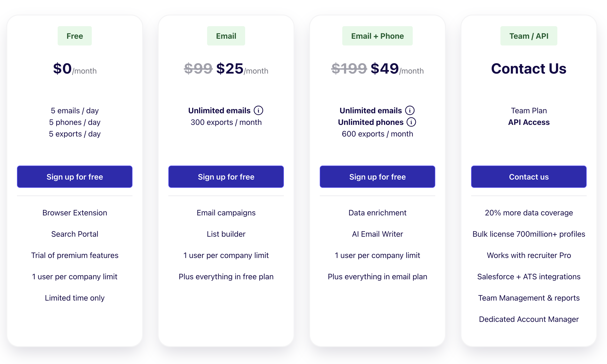Click the Contact us button
Image resolution: width=607 pixels, height=364 pixels.
529,177
